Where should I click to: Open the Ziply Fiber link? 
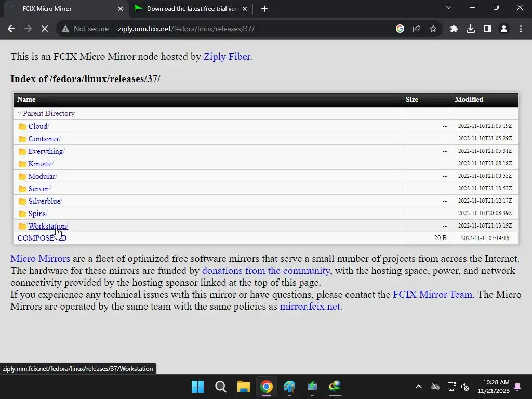(227, 57)
